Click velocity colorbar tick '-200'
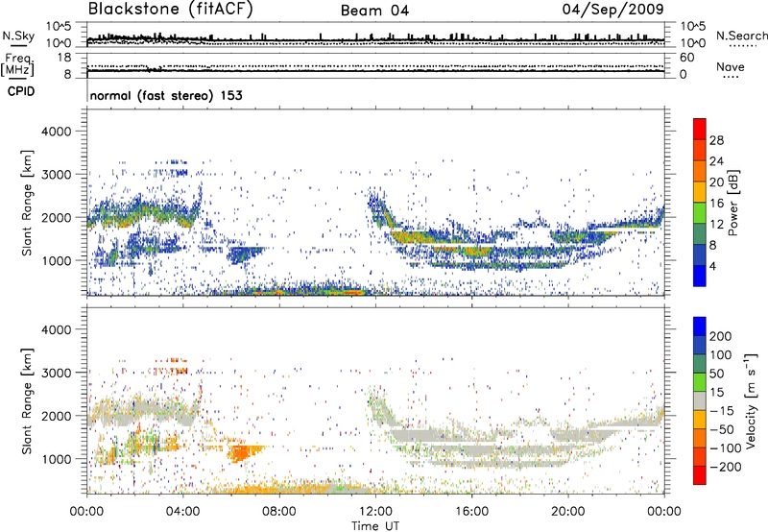 tap(726, 467)
